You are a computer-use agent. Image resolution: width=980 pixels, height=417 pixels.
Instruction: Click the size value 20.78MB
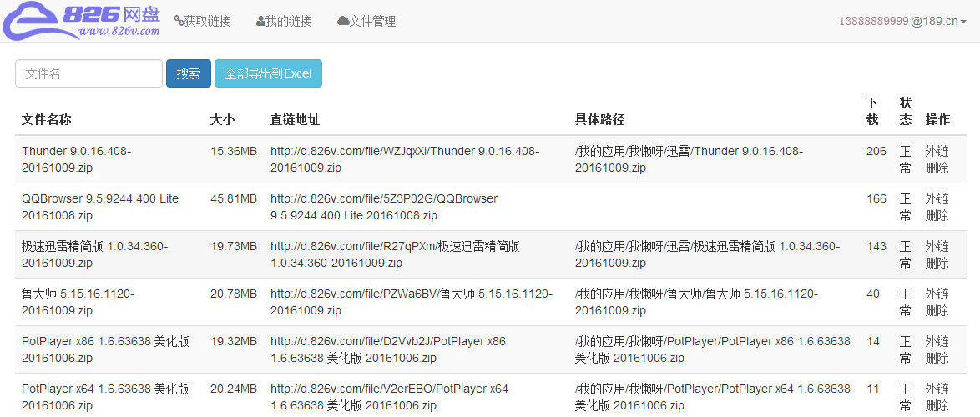coord(234,294)
